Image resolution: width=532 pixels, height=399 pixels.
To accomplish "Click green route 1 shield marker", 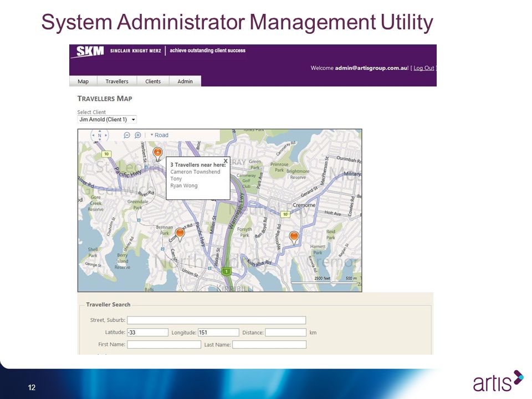I will pyautogui.click(x=226, y=271).
